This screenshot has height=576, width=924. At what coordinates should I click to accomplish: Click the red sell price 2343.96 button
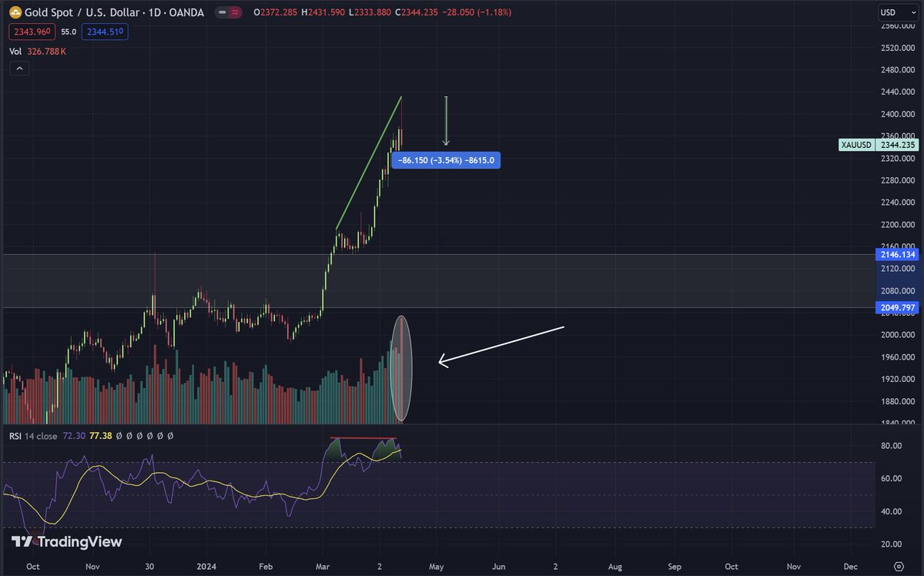point(31,32)
